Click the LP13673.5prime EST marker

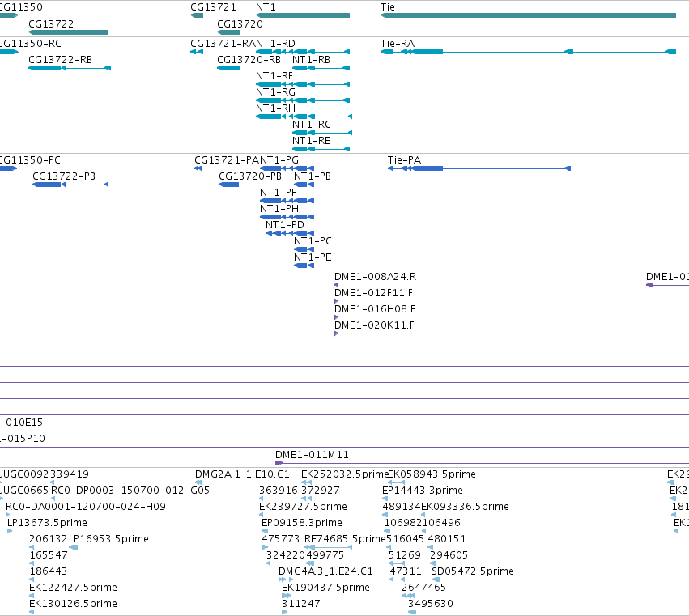coord(10,531)
